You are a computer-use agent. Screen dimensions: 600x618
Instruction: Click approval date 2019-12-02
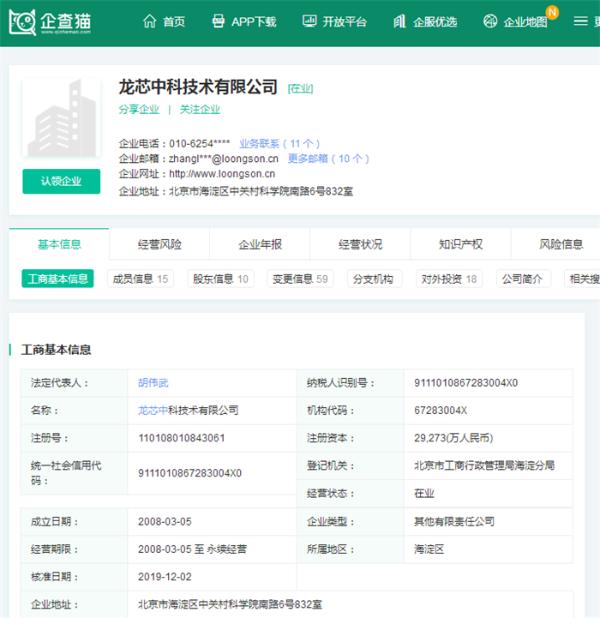165,577
